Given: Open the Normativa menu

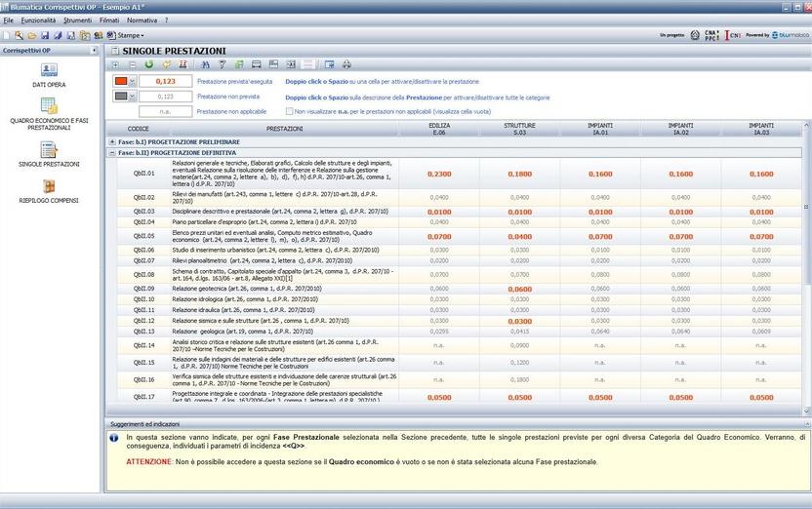Looking at the screenshot, I should [142, 20].
